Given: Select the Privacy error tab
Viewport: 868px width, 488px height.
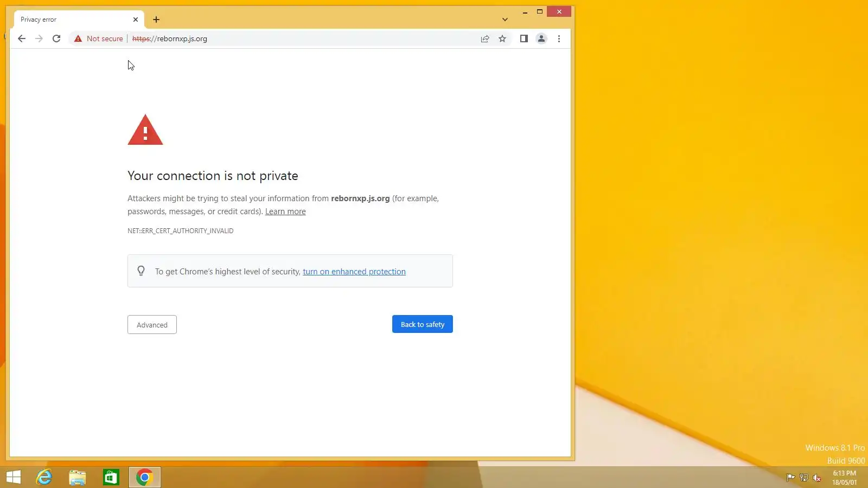Looking at the screenshot, I should pyautogui.click(x=79, y=20).
